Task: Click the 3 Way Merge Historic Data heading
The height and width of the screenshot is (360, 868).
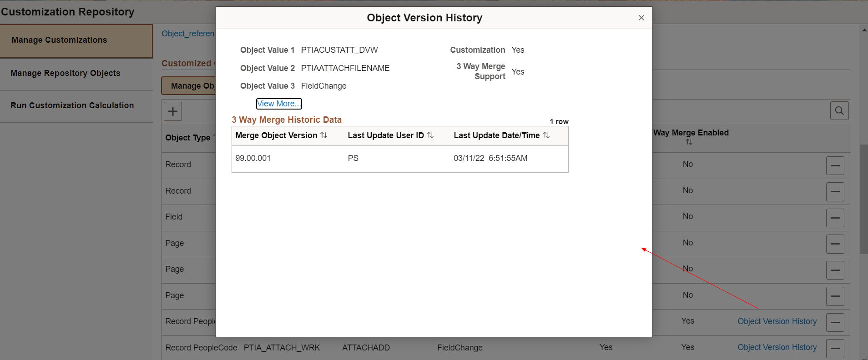Action: point(287,120)
